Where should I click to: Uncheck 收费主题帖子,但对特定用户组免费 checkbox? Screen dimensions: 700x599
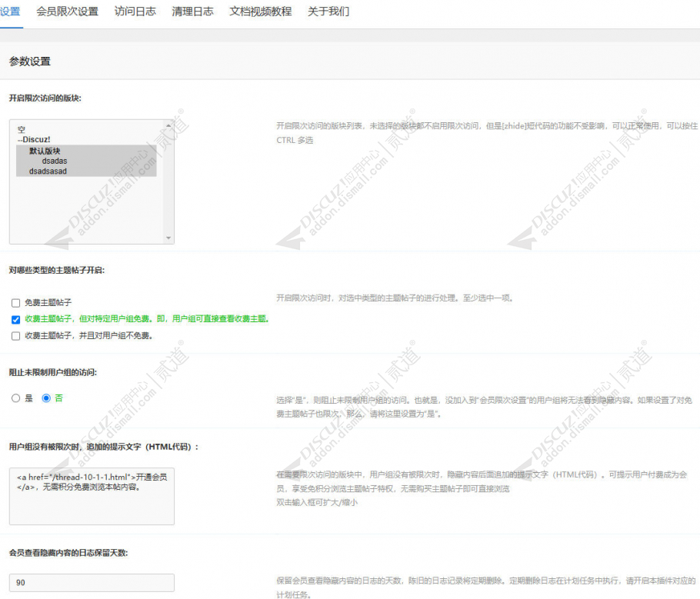click(15, 320)
